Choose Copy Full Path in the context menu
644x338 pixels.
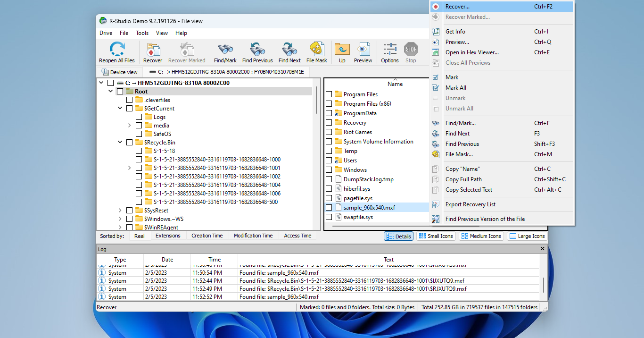(502, 179)
